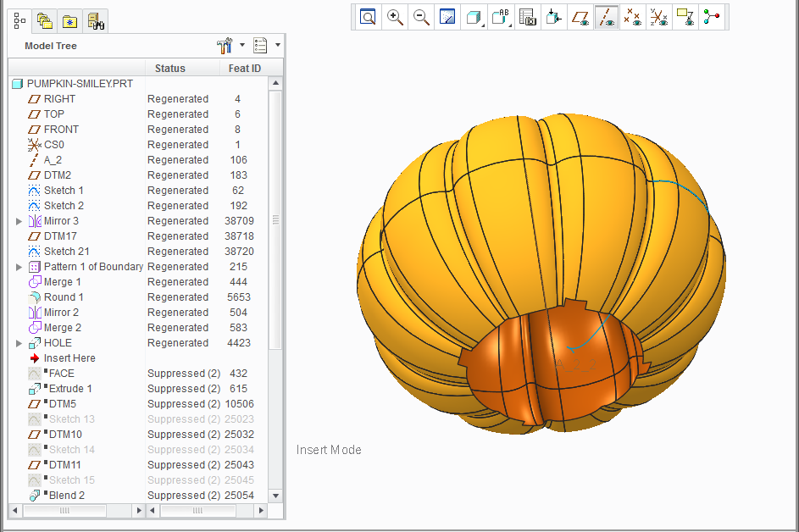Select the DTM2 datum plane
The height and width of the screenshot is (532, 799).
[49, 175]
